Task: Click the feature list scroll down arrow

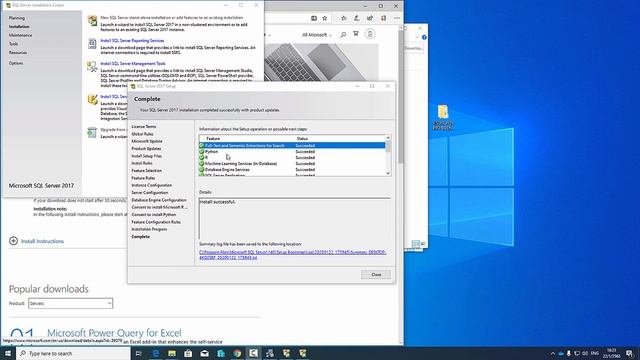Action: 388,173
